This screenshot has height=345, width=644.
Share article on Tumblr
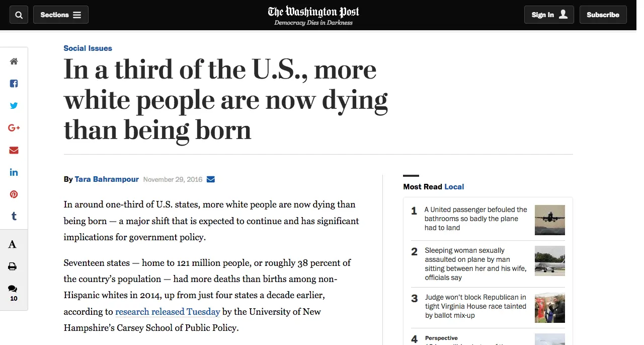click(14, 217)
